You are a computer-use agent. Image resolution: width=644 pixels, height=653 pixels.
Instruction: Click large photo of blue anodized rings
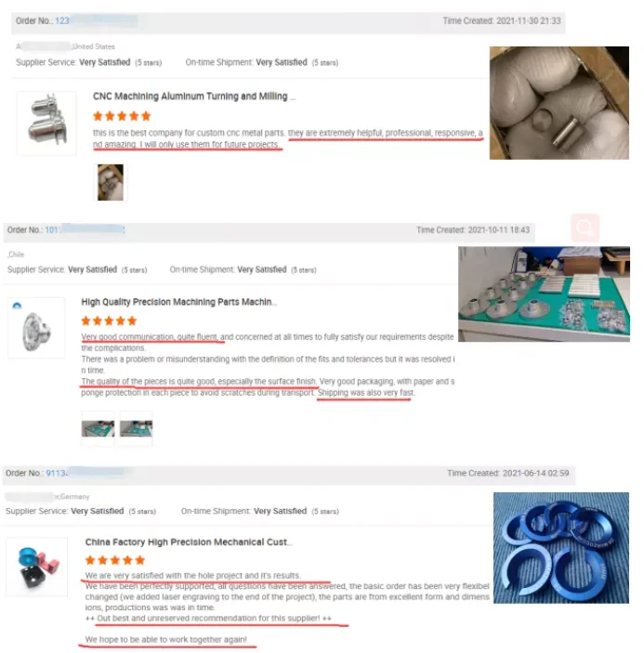[x=561, y=548]
